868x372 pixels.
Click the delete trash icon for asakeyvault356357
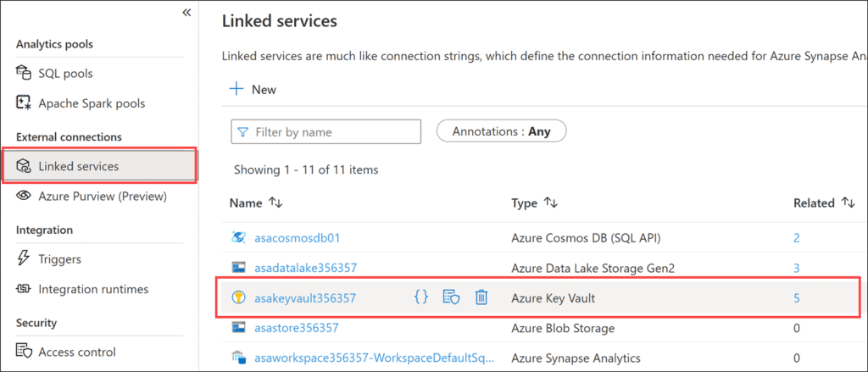click(481, 297)
